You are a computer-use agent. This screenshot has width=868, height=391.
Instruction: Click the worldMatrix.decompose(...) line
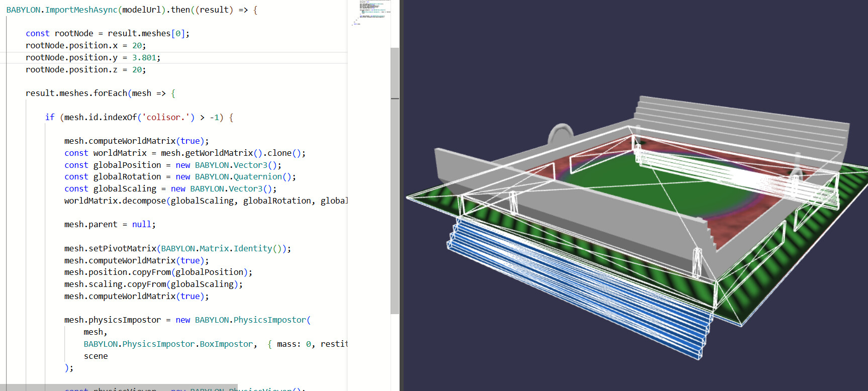206,201
